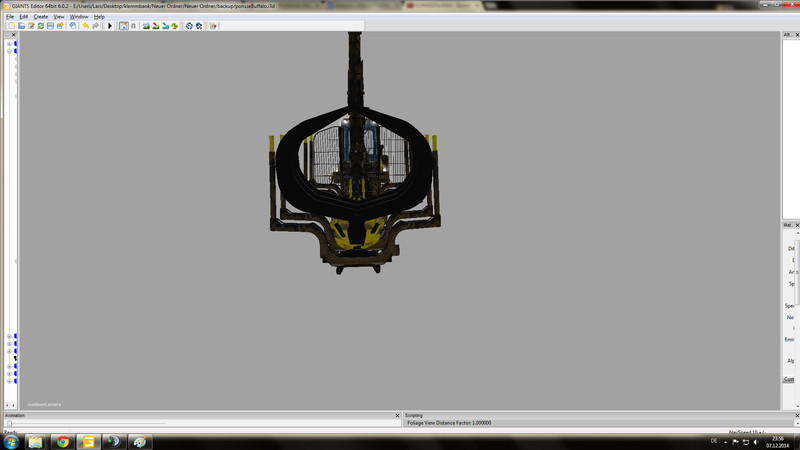Viewport: 800px width, 450px height.
Task: Click the outdoorCamera viewport label
Action: click(44, 405)
